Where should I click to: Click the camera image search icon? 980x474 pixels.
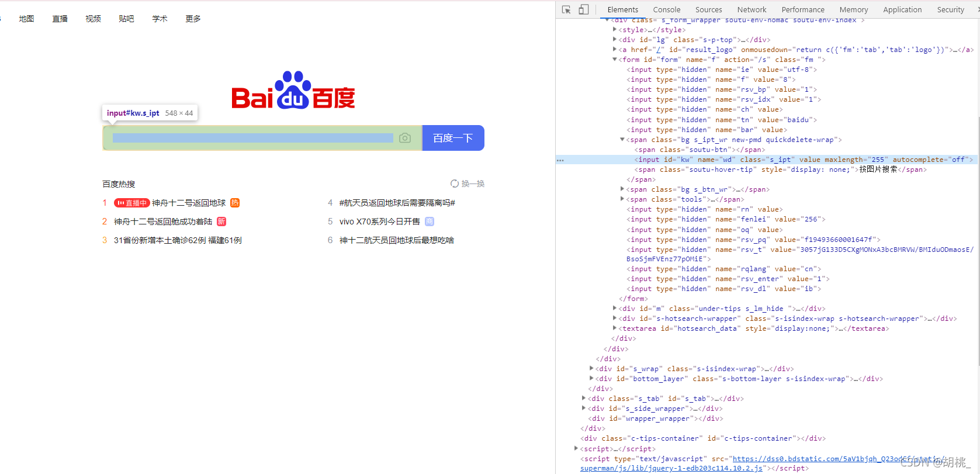pos(405,138)
